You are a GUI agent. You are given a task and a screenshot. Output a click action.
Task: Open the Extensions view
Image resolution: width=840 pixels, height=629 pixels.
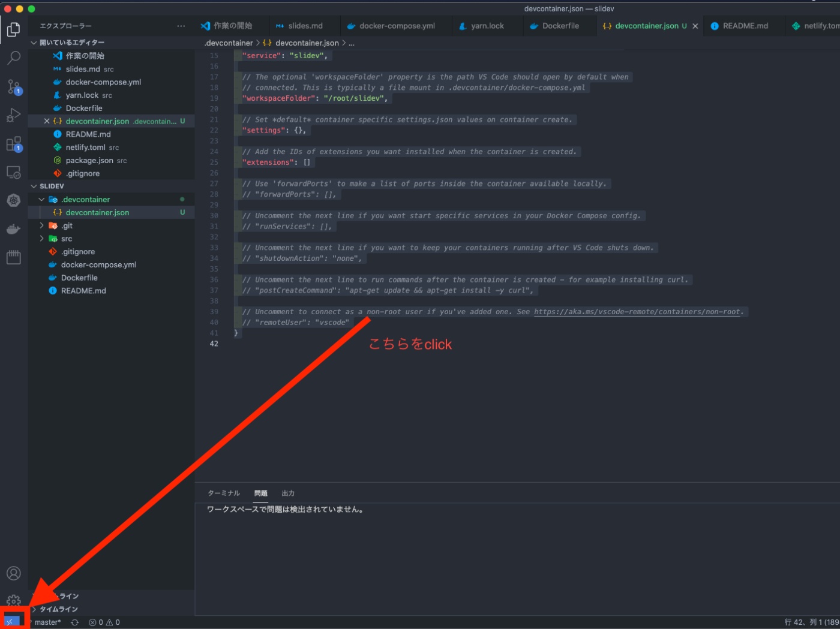[x=13, y=143]
